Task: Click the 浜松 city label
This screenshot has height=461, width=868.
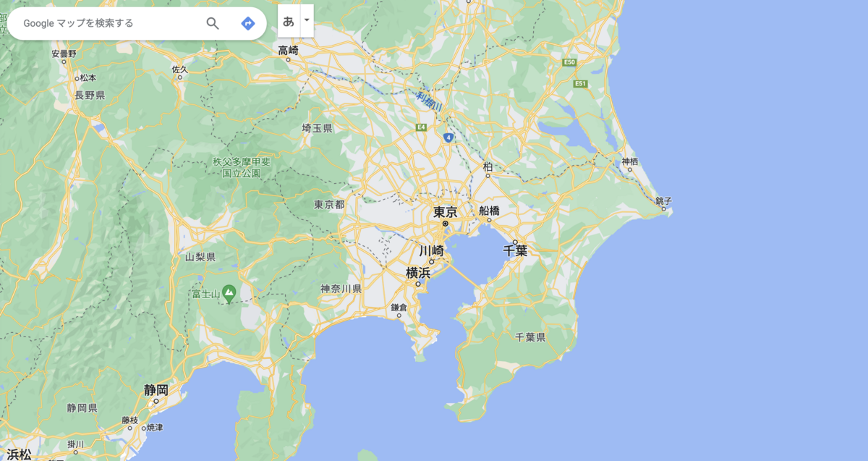Action: tap(19, 454)
